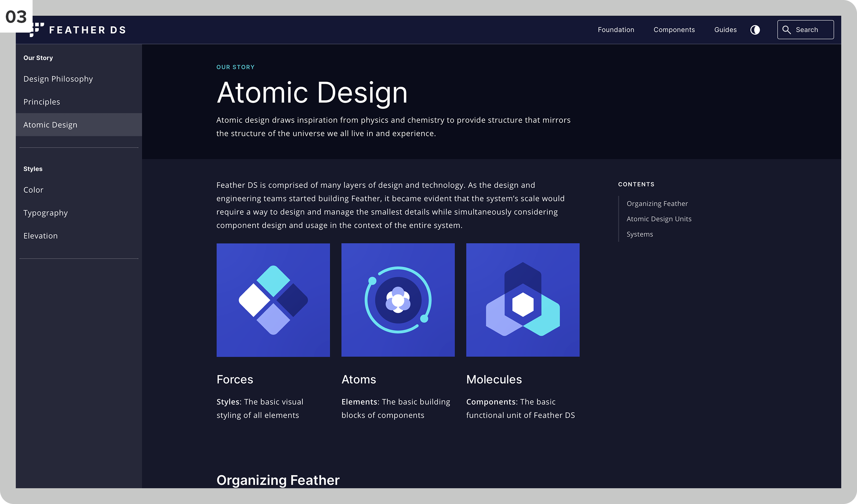Click the Styles sidebar heading
The height and width of the screenshot is (504, 857).
coord(33,169)
